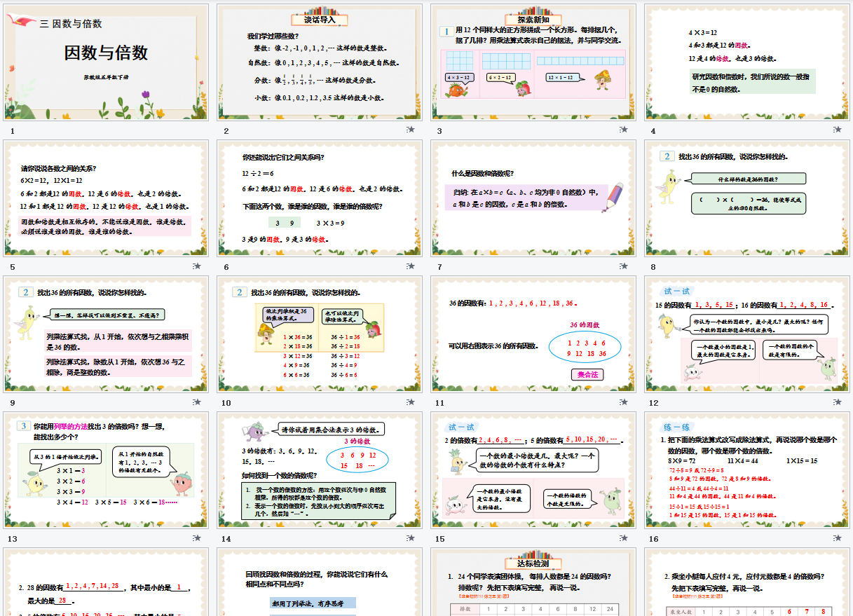This screenshot has width=853, height=616.
Task: Select the 探索新知 slide thumbnail
Action: [x=533, y=62]
